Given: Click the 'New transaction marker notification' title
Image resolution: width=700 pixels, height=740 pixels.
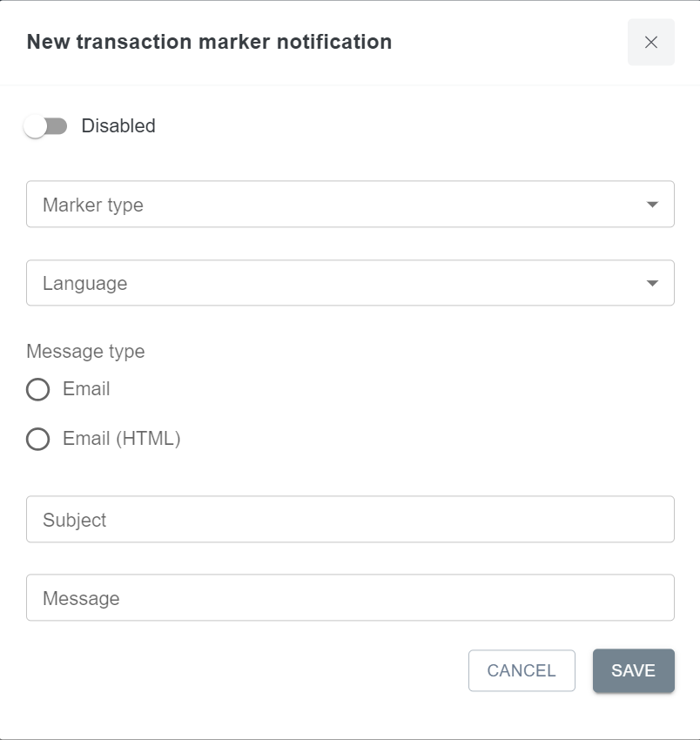Looking at the screenshot, I should pyautogui.click(x=209, y=42).
